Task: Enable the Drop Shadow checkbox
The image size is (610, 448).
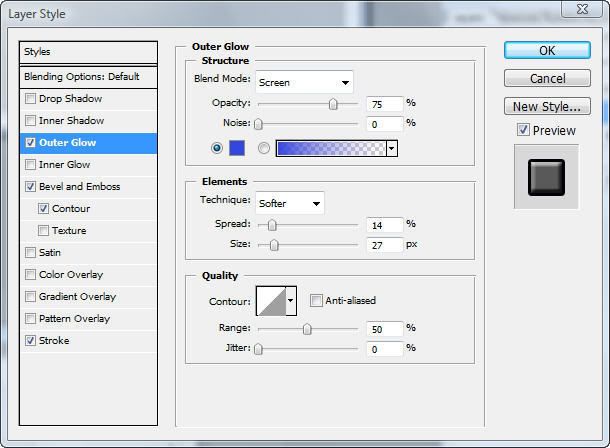Action: pos(30,99)
